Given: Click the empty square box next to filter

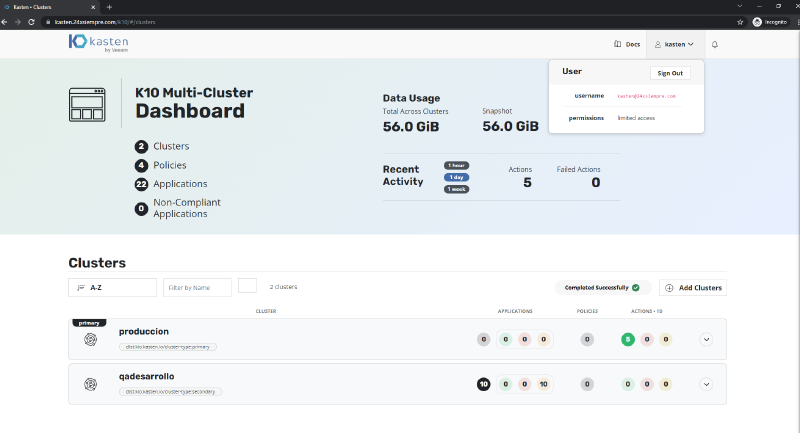Looking at the screenshot, I should pos(247,286).
